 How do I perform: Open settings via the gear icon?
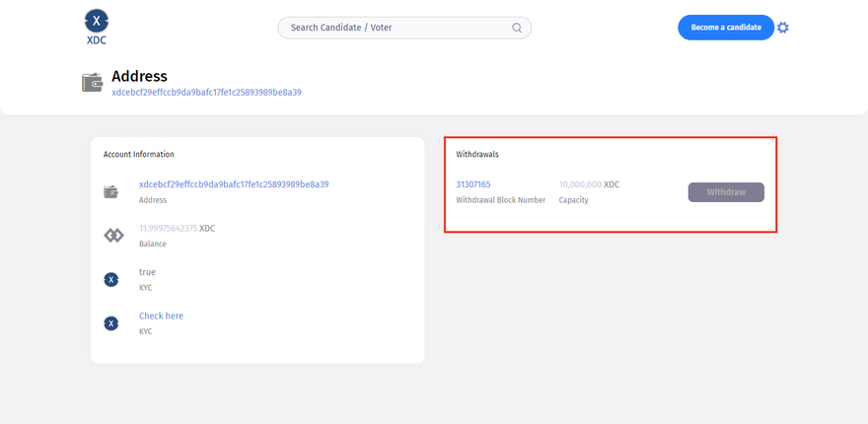point(783,28)
